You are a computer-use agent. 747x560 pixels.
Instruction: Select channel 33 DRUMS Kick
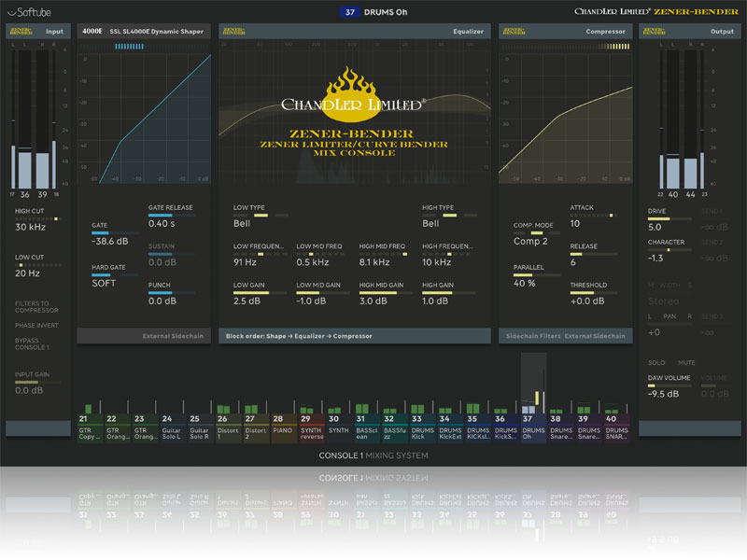(422, 427)
